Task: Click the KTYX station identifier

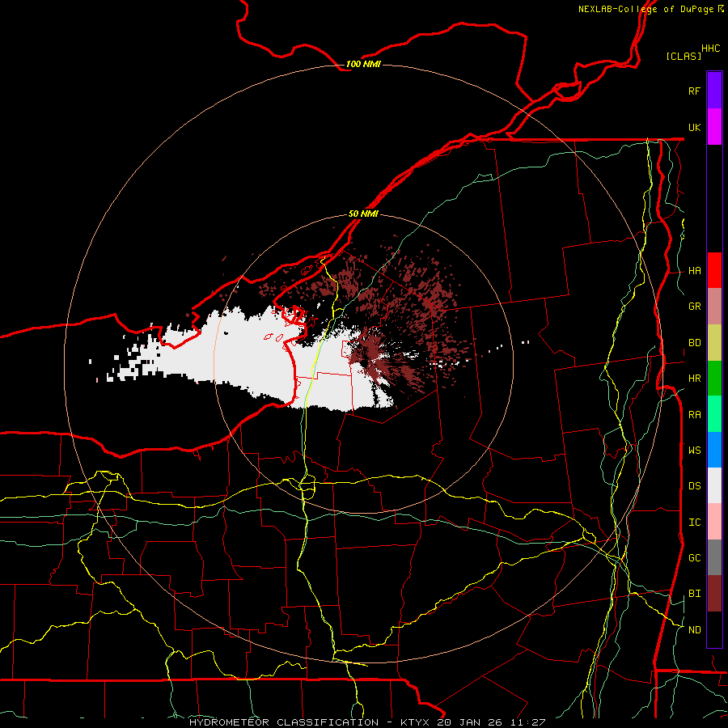Action: click(x=416, y=722)
